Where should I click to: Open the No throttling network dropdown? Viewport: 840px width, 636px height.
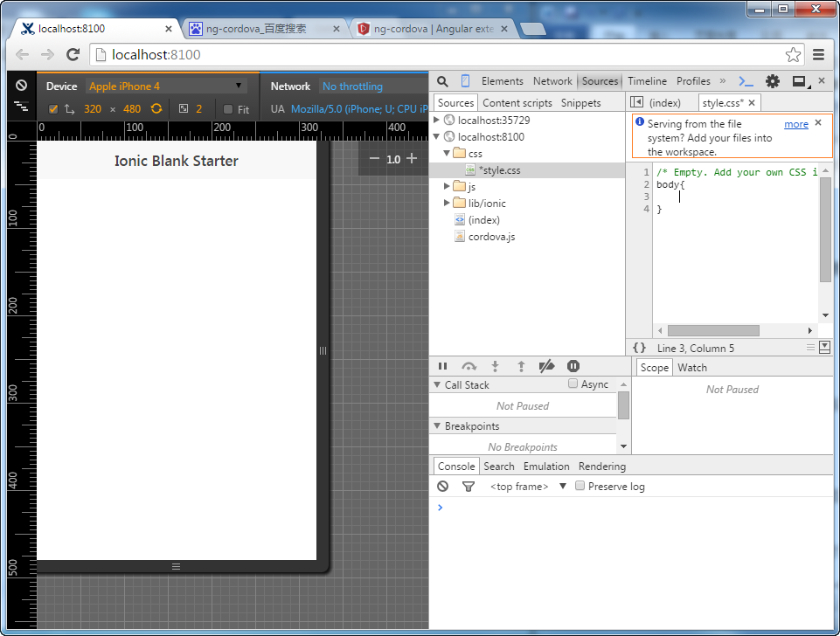(374, 86)
